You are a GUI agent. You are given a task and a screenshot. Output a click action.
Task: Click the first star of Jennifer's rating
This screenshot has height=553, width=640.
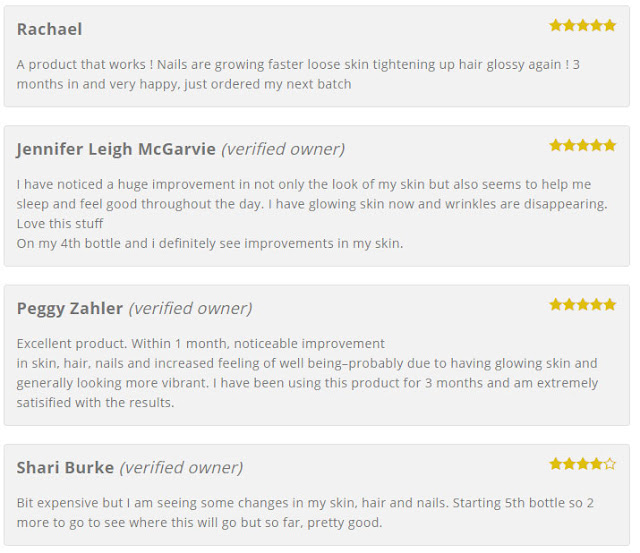[x=555, y=145]
